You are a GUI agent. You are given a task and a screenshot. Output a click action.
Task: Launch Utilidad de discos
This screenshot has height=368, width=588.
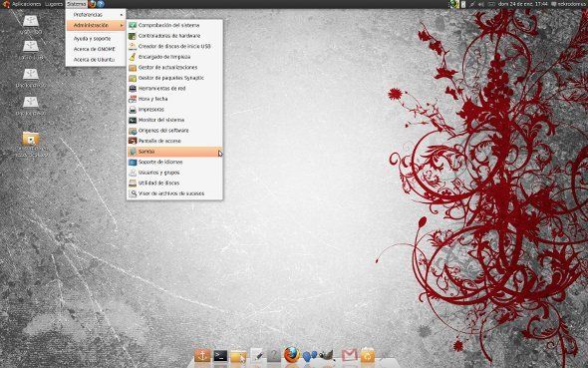tap(174, 184)
